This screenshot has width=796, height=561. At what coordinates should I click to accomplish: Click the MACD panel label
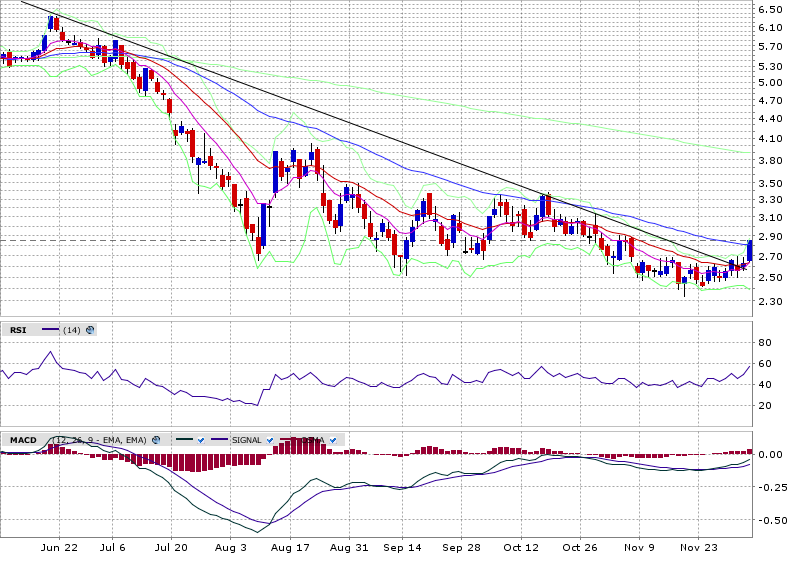pos(22,440)
